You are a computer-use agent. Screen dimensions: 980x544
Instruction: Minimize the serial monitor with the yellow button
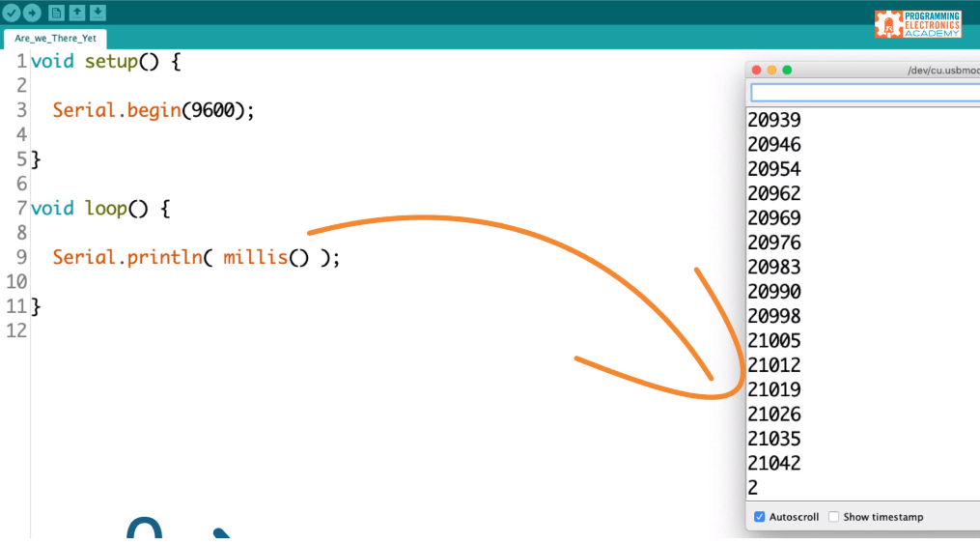coord(771,71)
